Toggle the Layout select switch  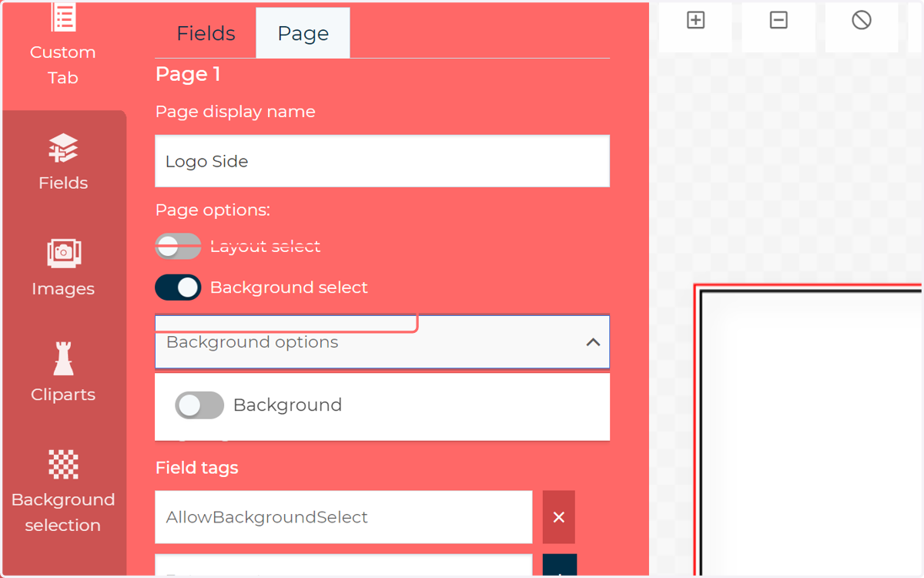click(x=178, y=246)
